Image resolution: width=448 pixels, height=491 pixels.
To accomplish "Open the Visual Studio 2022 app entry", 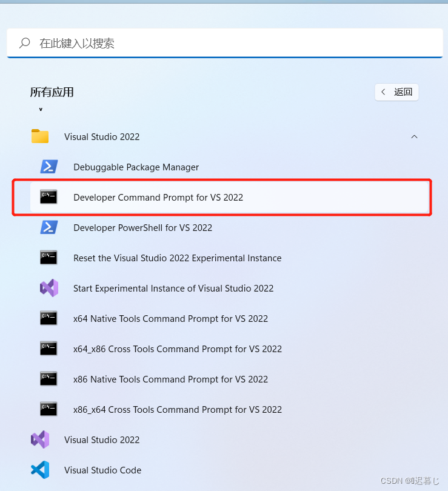I will click(102, 440).
